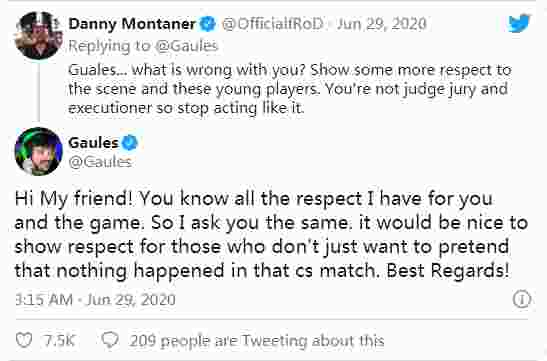Click the Danny Montaner display name
Image resolution: width=547 pixels, height=361 pixels.
pos(132,24)
